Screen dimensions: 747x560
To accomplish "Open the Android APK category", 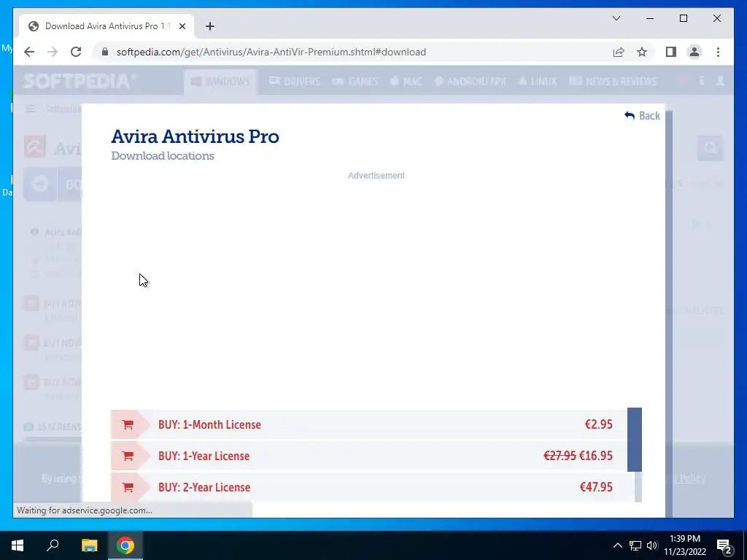I will pyautogui.click(x=471, y=82).
